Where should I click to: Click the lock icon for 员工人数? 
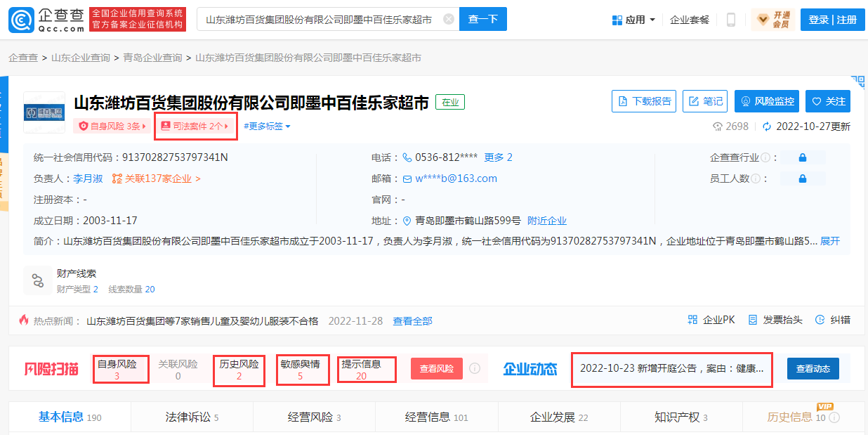[802, 179]
